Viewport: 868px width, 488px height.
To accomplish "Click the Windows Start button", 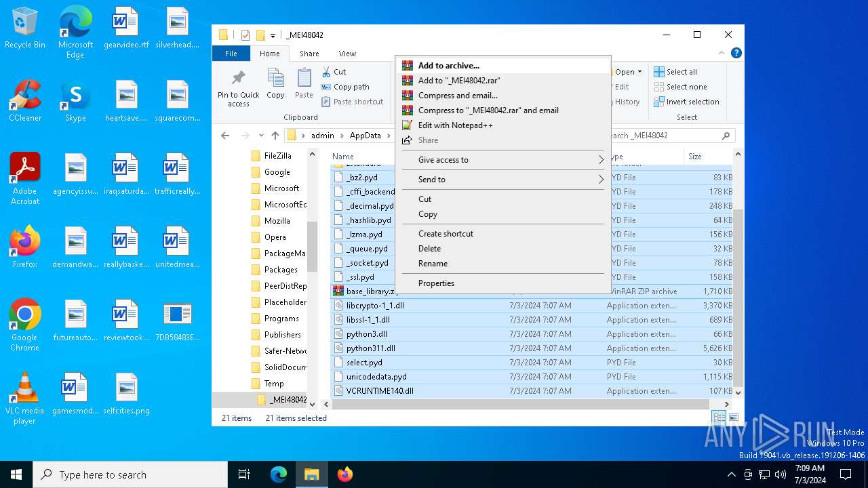I will coord(16,474).
